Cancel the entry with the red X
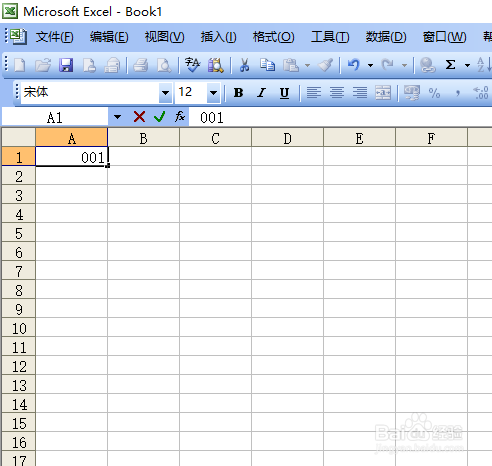The width and height of the screenshot is (492, 466). coord(139,117)
